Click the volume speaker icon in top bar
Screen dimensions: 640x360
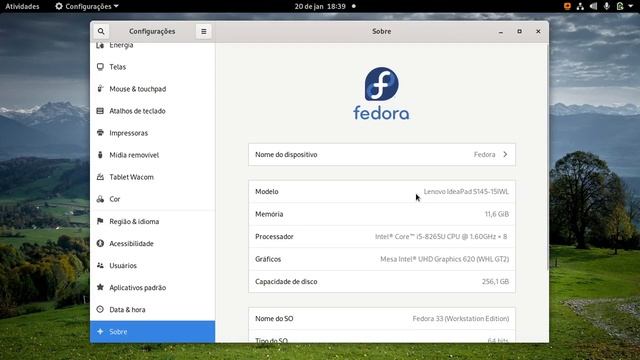tap(593, 6)
